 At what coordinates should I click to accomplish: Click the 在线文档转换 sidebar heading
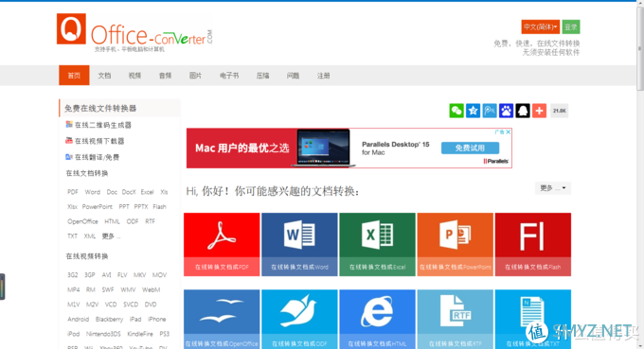[87, 173]
